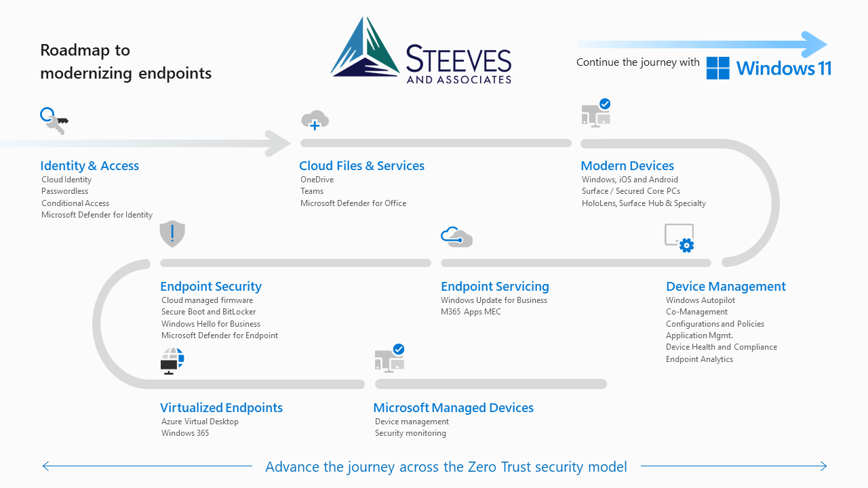Open the Virtualized Endpoints heading
Image resolution: width=868 pixels, height=488 pixels.
coord(222,408)
